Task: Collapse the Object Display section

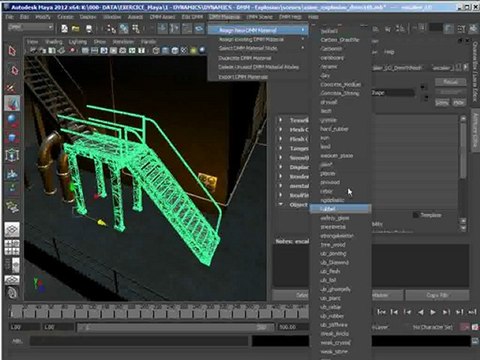Action: point(281,204)
